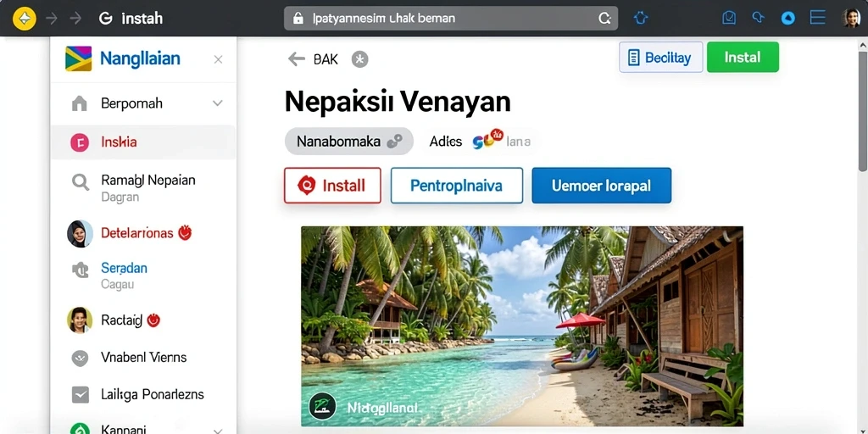Image resolution: width=868 pixels, height=434 pixels.
Task: Click the blue key-shaped toolbar icon
Action: 758,18
